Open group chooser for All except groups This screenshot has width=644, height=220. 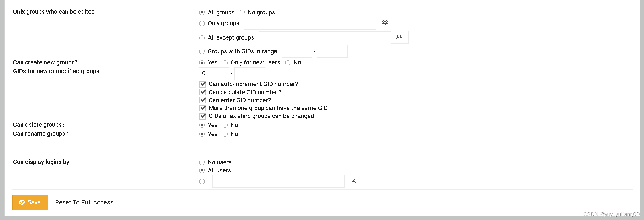tap(400, 37)
